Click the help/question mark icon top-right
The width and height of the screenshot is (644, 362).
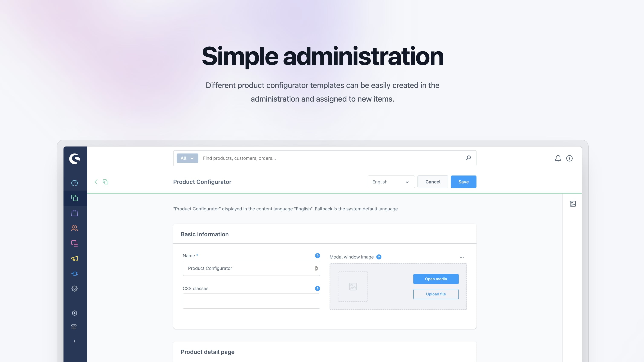(569, 158)
